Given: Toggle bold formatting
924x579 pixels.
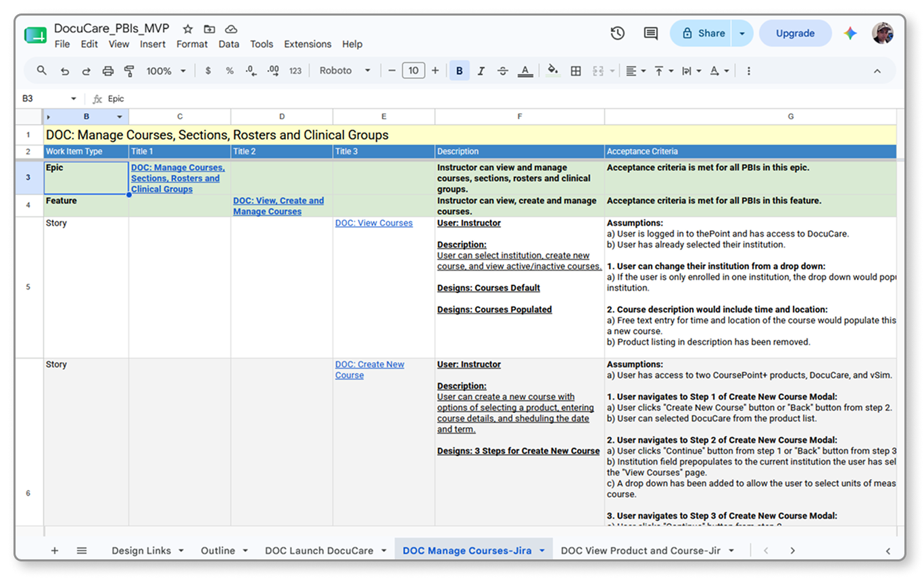Looking at the screenshot, I should tap(460, 71).
